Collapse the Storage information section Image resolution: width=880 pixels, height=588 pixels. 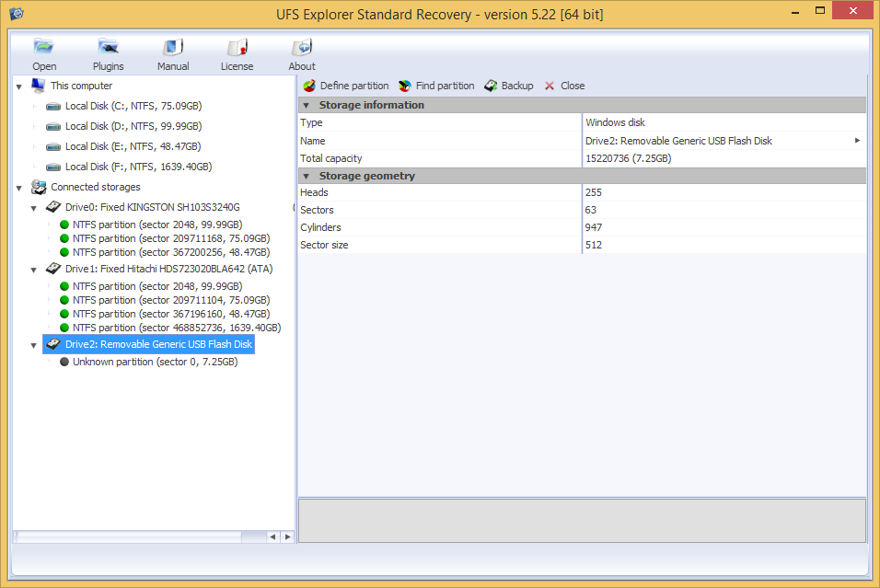tap(307, 105)
